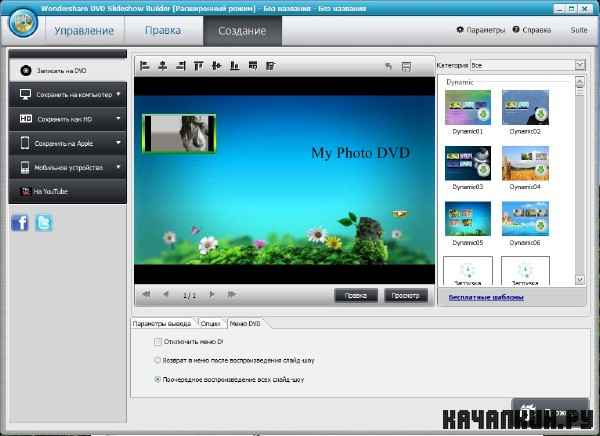Choose the Dynamic03 menu template

click(x=468, y=163)
